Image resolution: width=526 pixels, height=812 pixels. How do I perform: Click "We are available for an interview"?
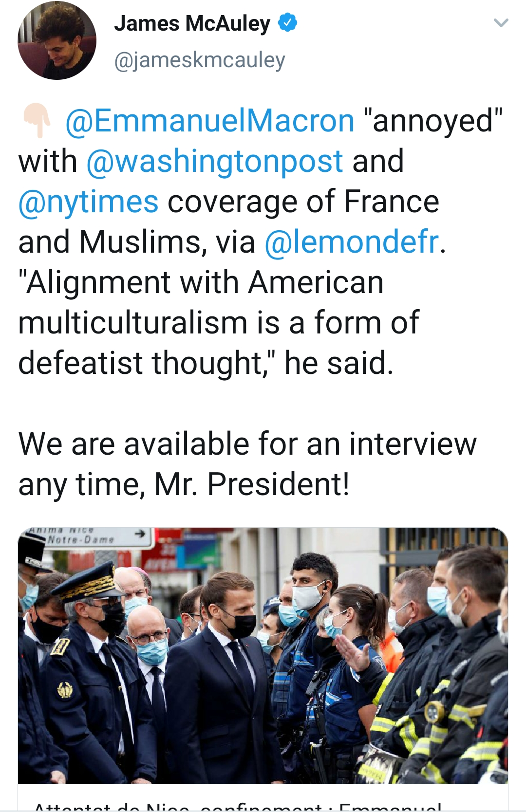[x=247, y=444]
